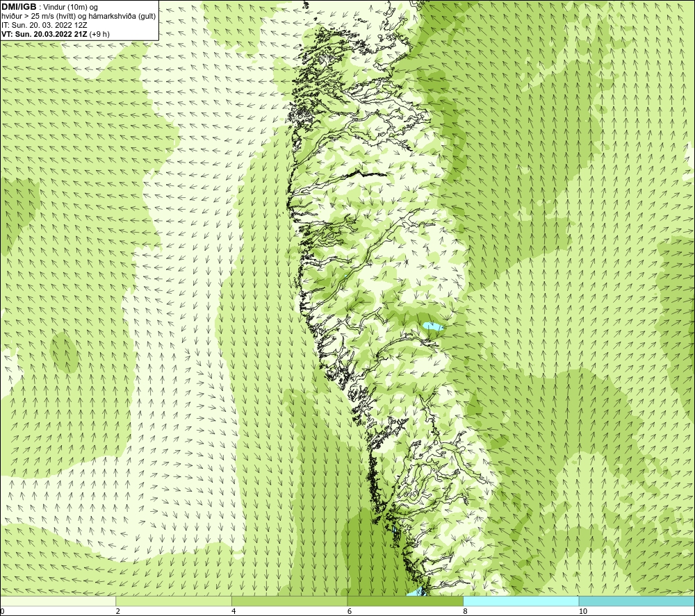Click the 'DMI/IGB : Vindur (10m) og' title line
The width and height of the screenshot is (695, 616).
coord(49,7)
